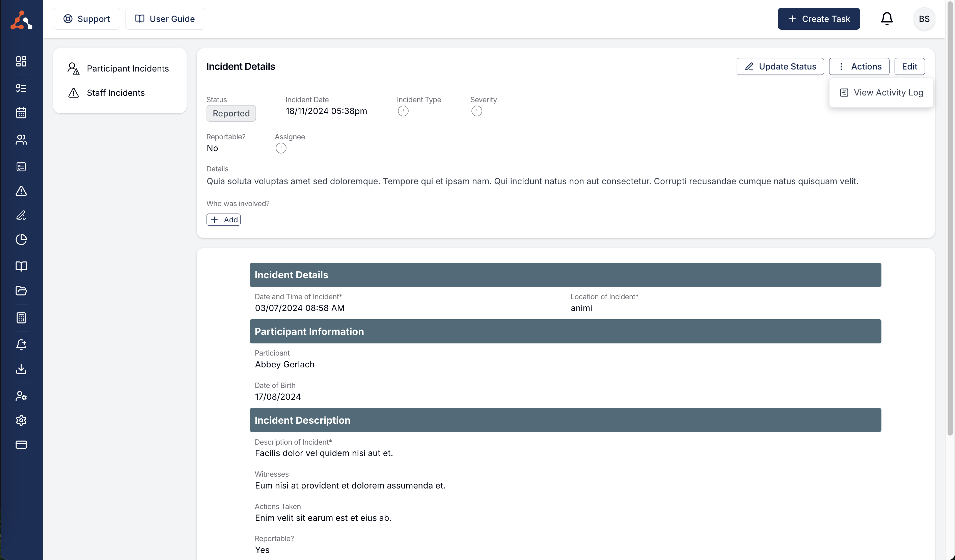Click the Participant Information section header
955x560 pixels.
[566, 332]
